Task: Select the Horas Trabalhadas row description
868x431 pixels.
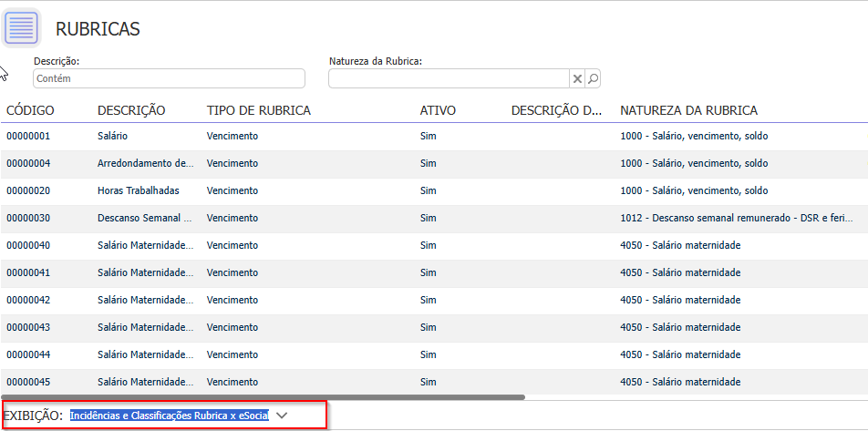Action: click(138, 190)
